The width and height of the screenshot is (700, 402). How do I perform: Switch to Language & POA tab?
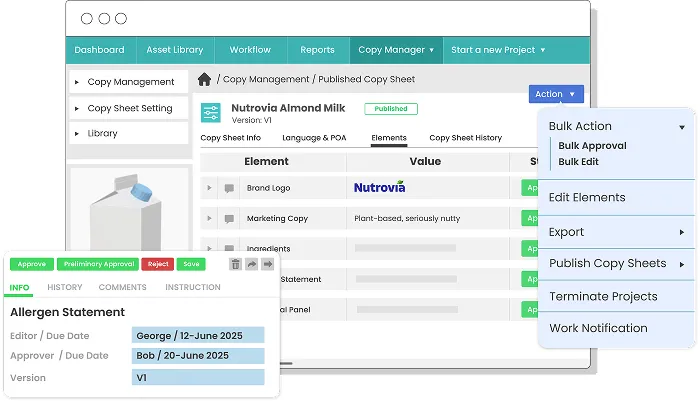tap(314, 138)
